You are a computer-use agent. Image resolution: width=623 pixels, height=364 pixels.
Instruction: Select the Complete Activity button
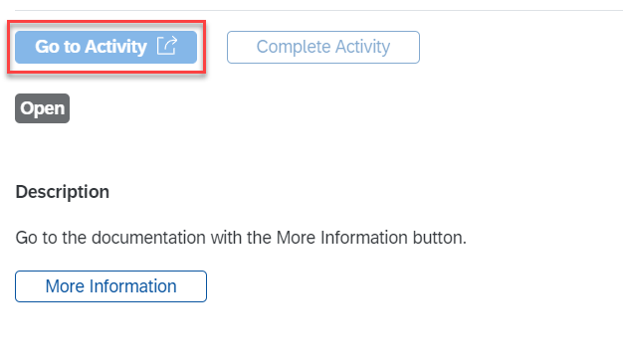(x=323, y=47)
